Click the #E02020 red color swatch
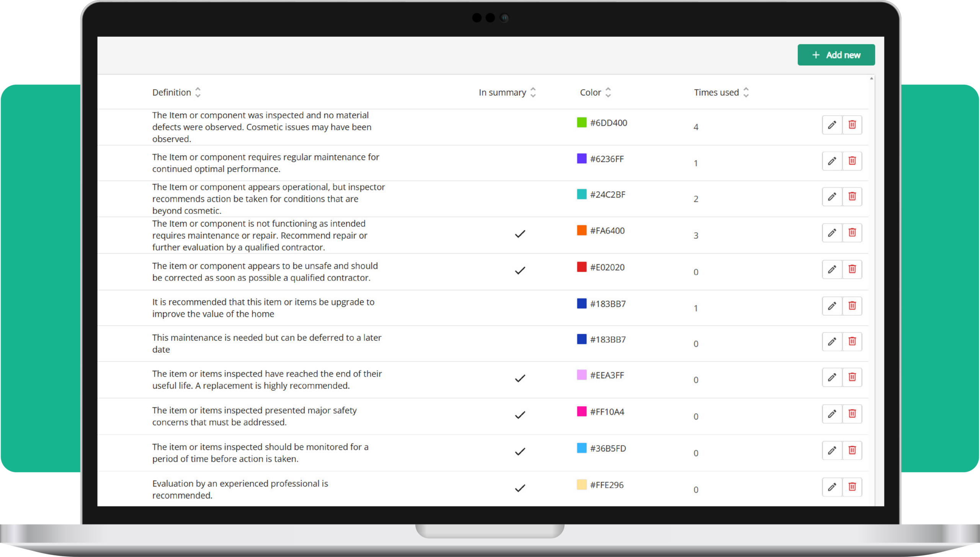Screen dimensions: 980x557 click(581, 267)
